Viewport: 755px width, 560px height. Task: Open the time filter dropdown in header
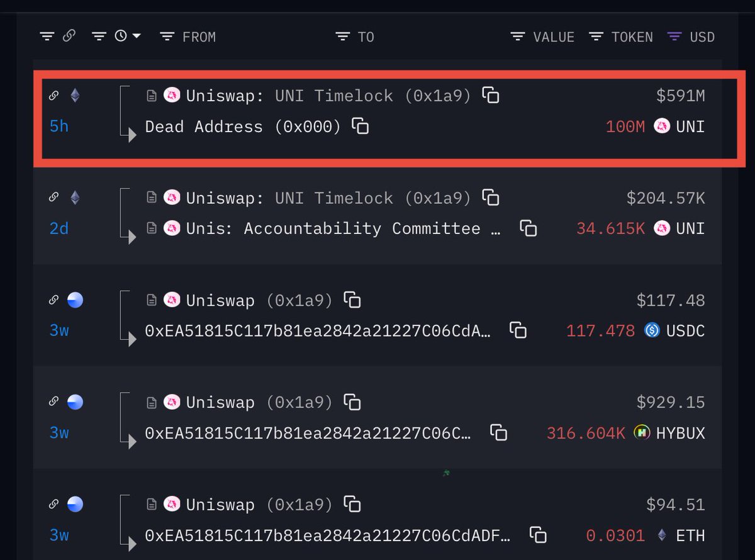[x=117, y=36]
